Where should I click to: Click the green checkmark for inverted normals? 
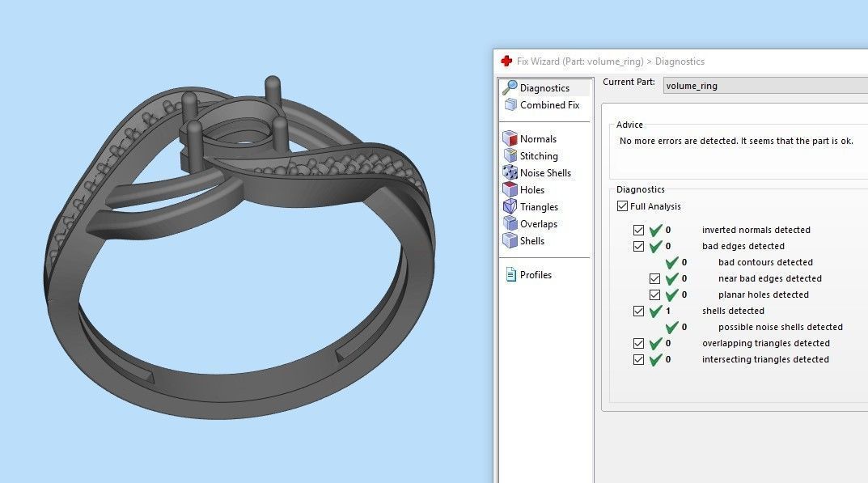tap(656, 230)
